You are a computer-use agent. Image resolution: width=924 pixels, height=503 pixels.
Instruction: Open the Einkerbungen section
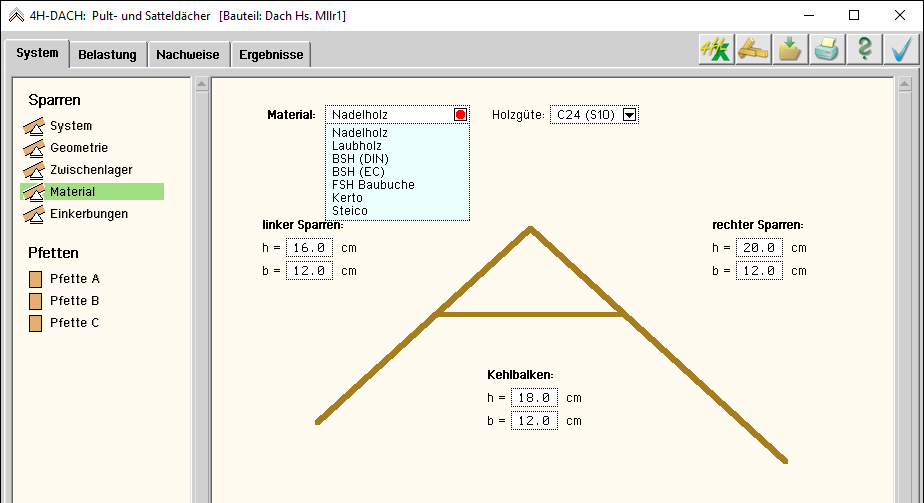point(88,214)
